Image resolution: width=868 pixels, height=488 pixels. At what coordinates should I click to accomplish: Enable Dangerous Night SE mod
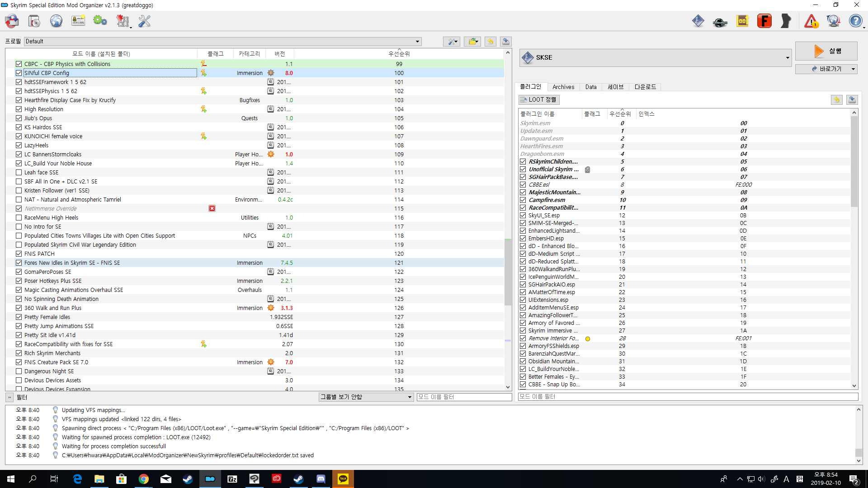point(19,371)
